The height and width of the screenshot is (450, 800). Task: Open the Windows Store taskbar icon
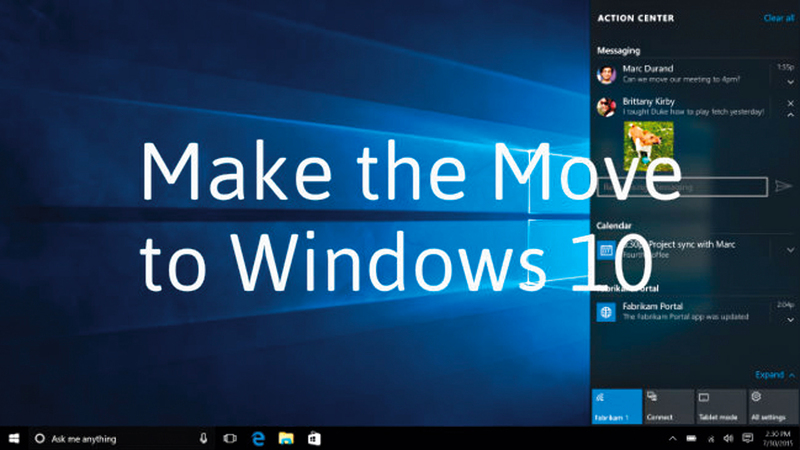(x=314, y=438)
